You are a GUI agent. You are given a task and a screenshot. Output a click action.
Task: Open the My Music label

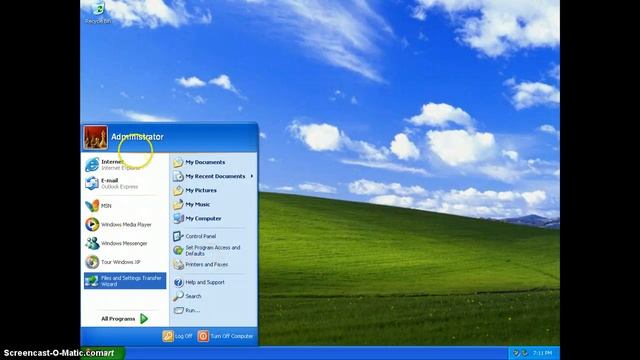198,204
